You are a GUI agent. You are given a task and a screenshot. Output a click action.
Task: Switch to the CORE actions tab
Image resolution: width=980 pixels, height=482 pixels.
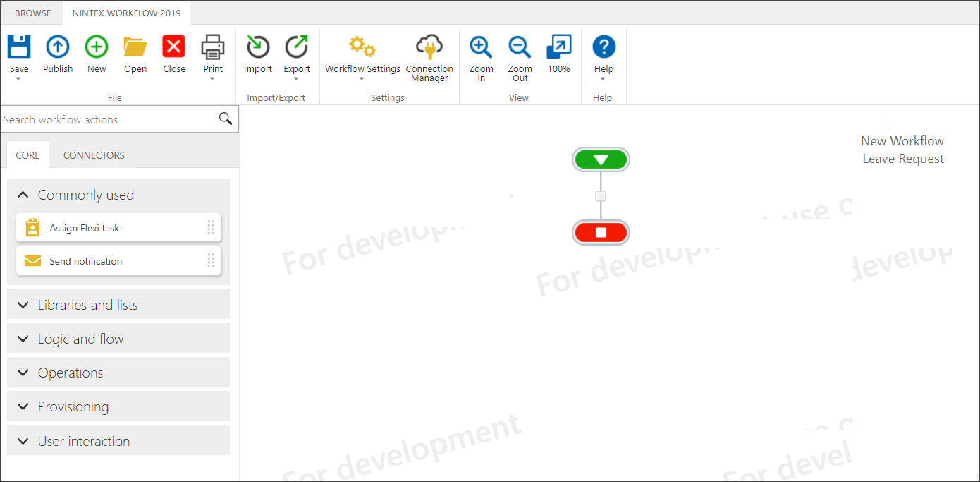(27, 155)
